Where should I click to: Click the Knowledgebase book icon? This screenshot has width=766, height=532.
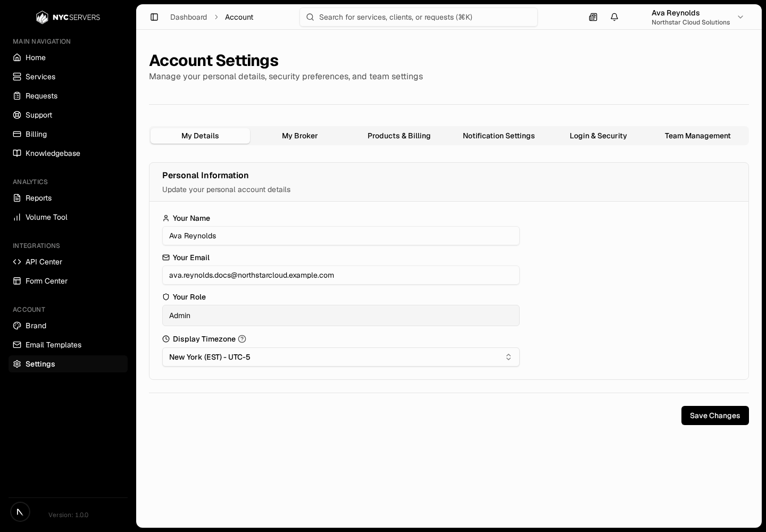pyautogui.click(x=17, y=153)
